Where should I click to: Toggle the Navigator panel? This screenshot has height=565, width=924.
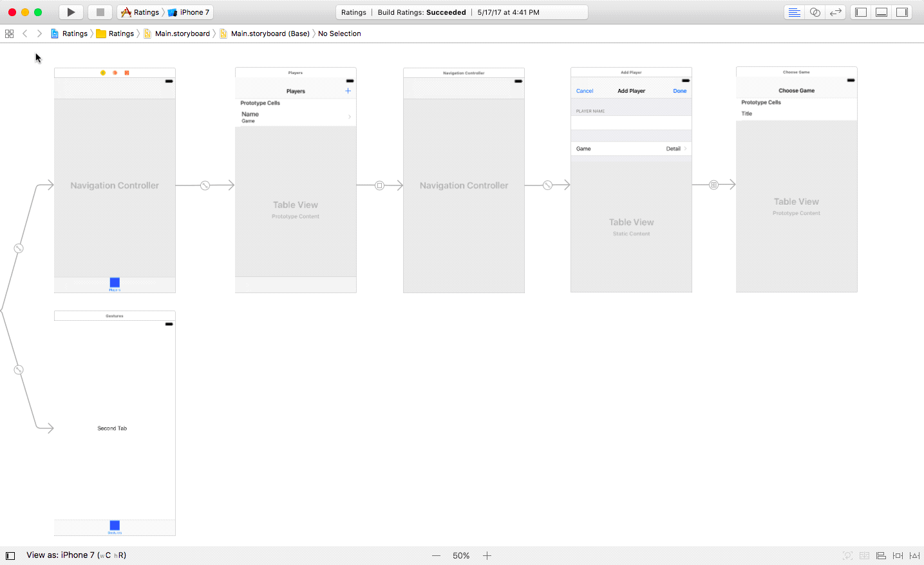861,12
